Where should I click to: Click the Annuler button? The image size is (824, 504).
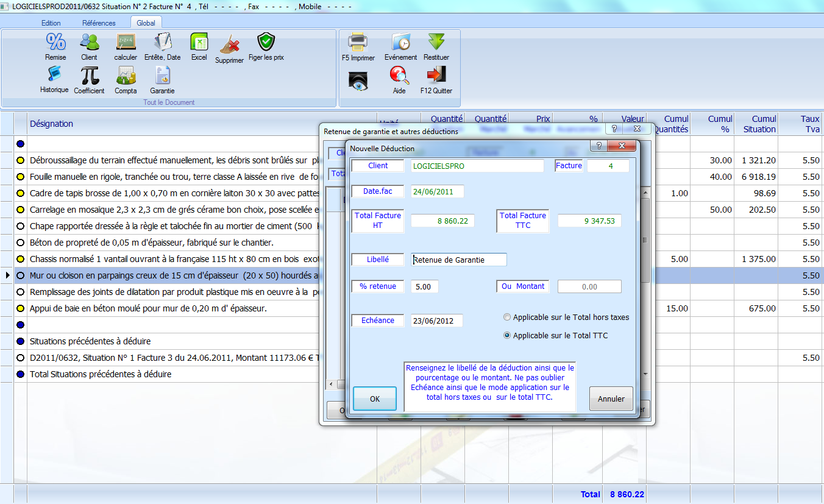[x=611, y=399]
